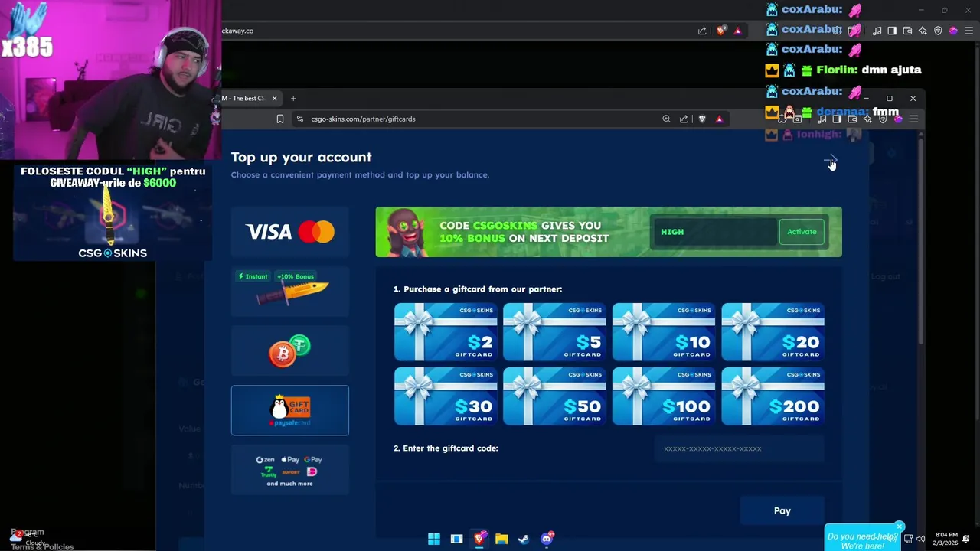Open Brave Shields in the front window

702,119
